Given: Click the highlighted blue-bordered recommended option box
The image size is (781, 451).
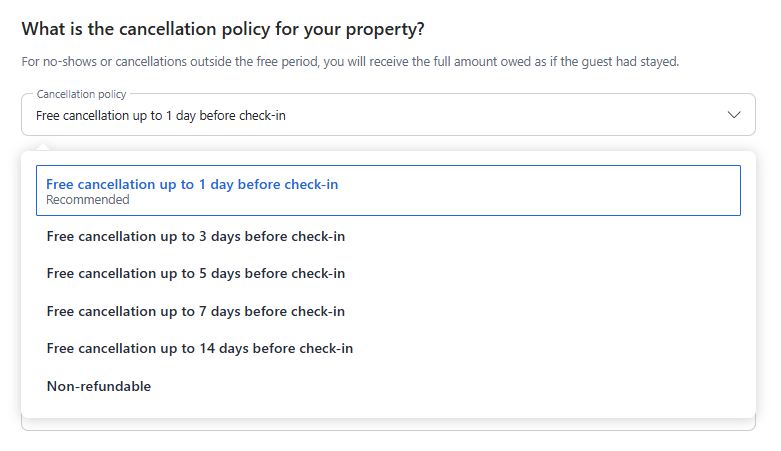Looking at the screenshot, I should pos(388,190).
